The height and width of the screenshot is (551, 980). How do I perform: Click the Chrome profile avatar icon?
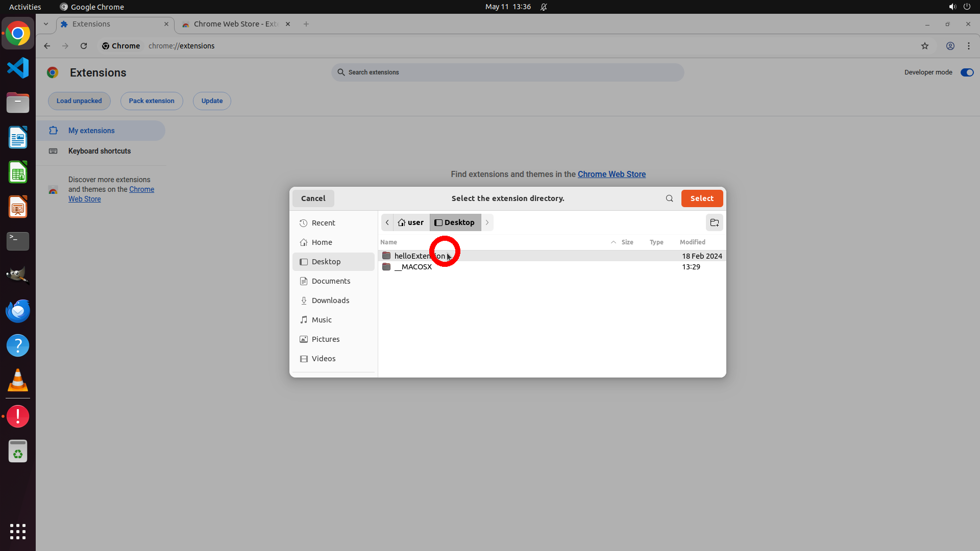click(950, 46)
